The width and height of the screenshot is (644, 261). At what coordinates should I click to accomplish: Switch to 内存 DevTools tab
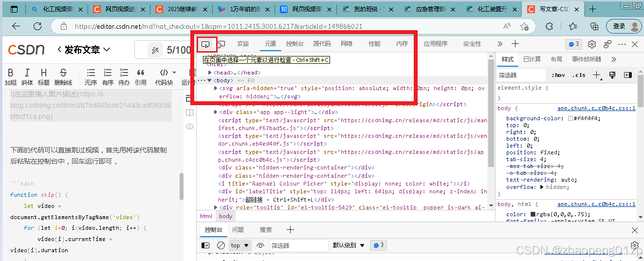coord(402,44)
